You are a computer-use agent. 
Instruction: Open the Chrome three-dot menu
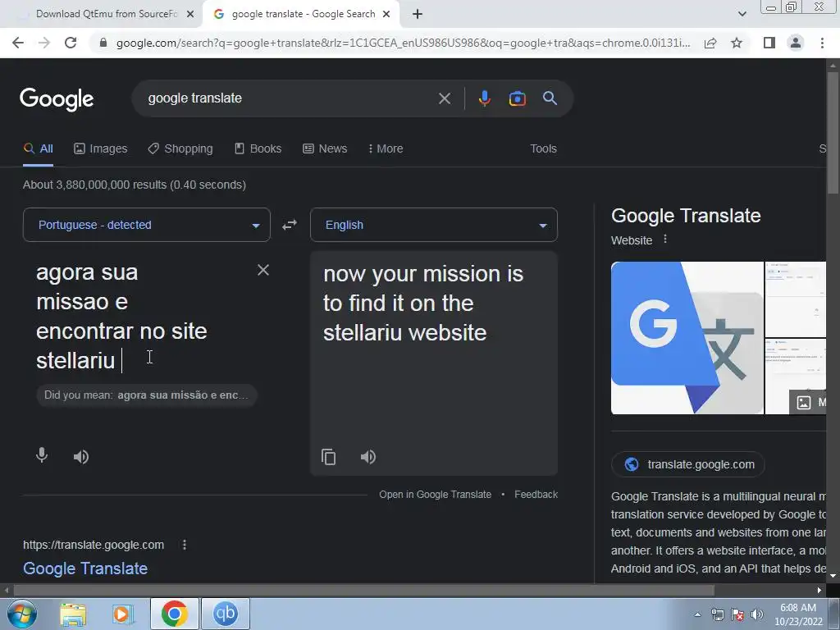point(822,43)
